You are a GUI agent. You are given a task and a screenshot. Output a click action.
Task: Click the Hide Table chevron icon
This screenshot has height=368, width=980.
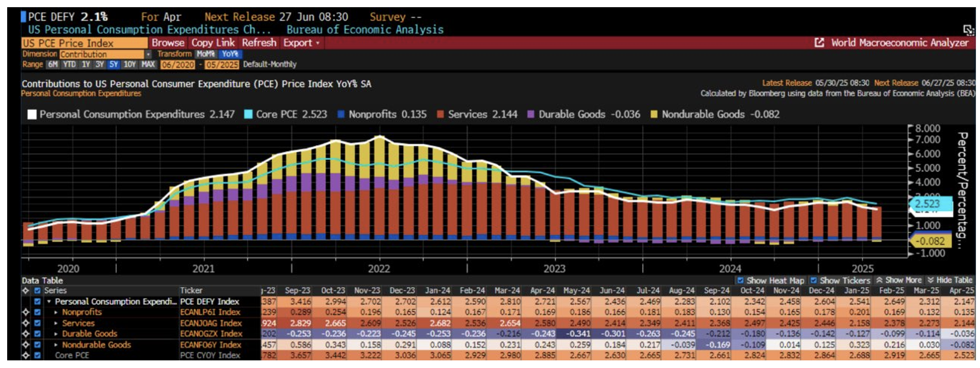coord(930,280)
